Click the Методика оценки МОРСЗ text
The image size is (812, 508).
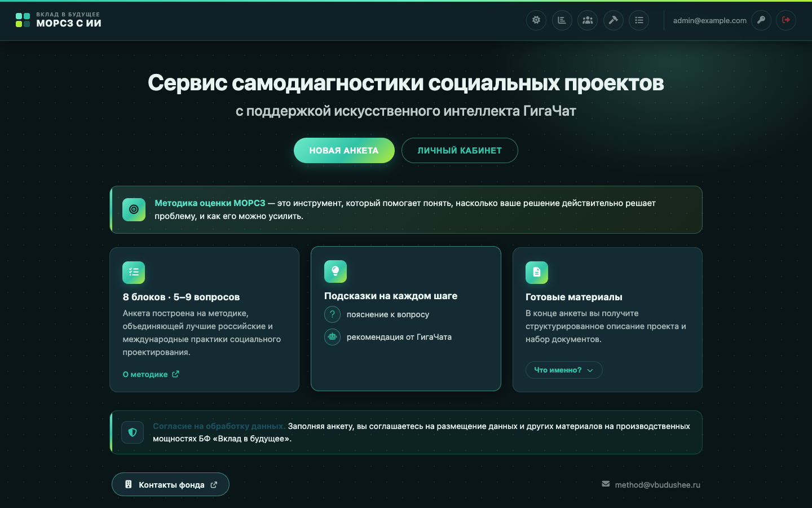coord(210,203)
